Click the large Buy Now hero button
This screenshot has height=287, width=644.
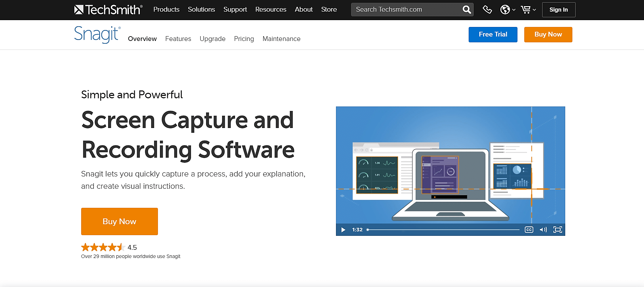click(119, 221)
